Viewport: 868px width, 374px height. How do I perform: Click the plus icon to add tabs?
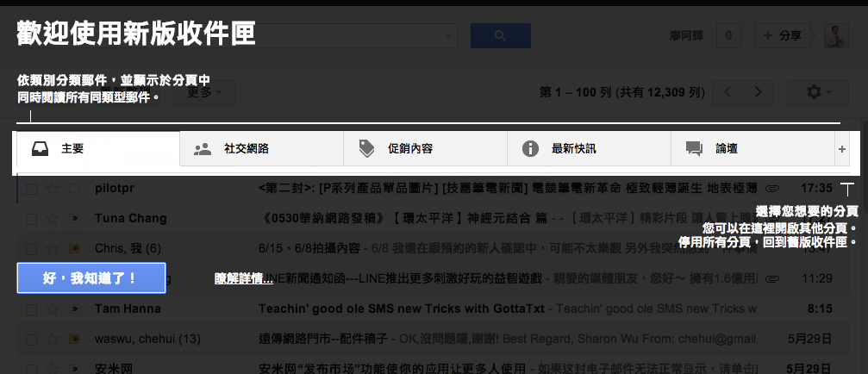pyautogui.click(x=842, y=149)
